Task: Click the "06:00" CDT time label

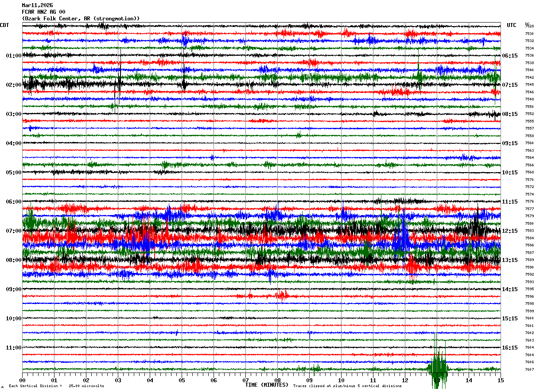Action: click(x=14, y=202)
